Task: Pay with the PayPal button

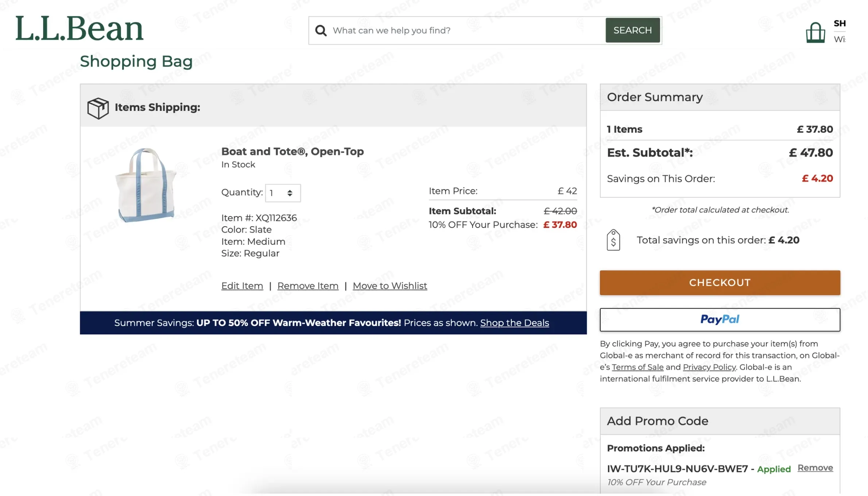Action: coord(720,319)
